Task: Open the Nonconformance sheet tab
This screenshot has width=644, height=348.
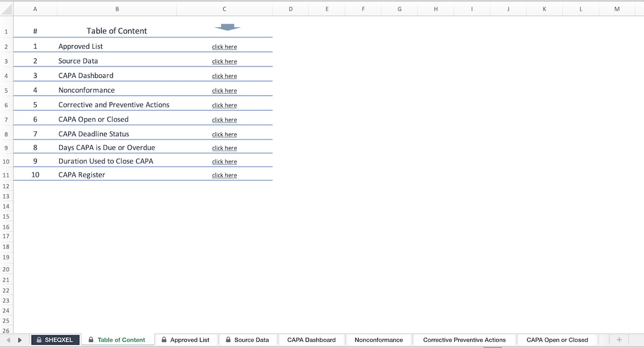Action: (x=378, y=340)
